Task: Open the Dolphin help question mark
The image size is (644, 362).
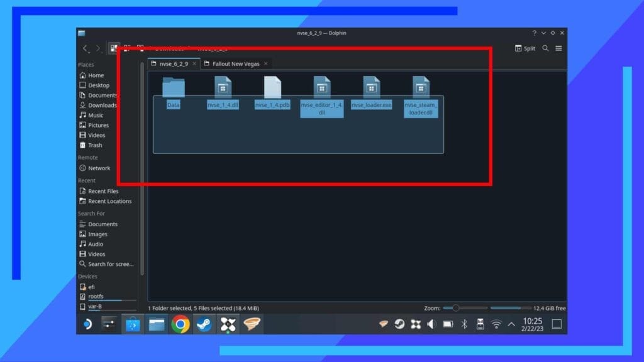Action: [x=534, y=33]
